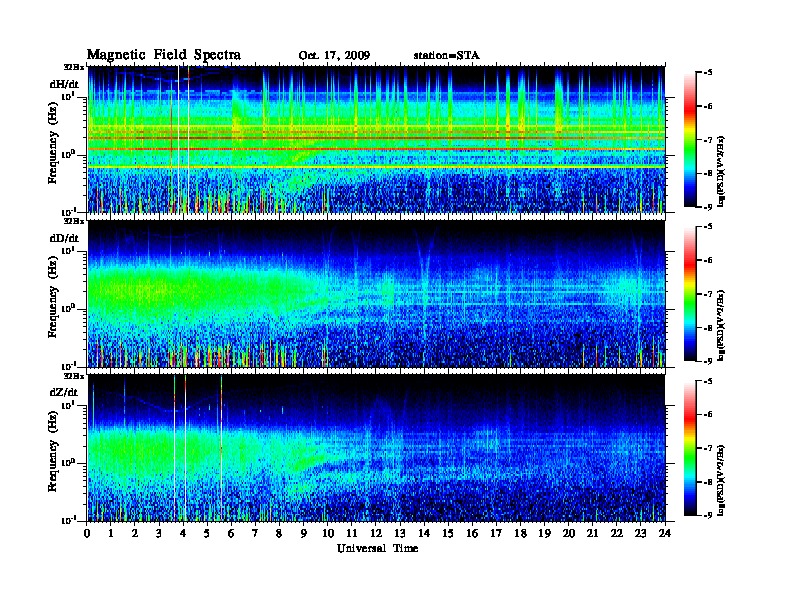Click the "-8" label on dZ/dt color bar
The width and height of the screenshot is (792, 612).
click(x=708, y=482)
